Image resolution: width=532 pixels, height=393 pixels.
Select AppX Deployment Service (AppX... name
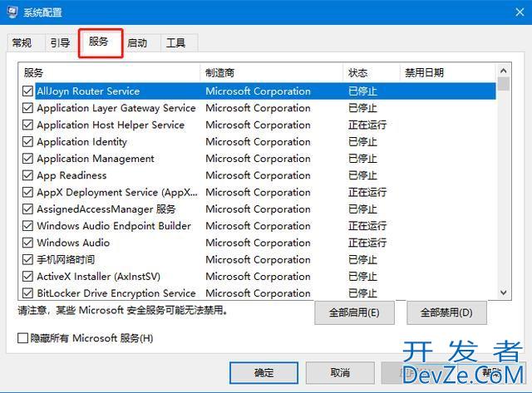coord(117,192)
